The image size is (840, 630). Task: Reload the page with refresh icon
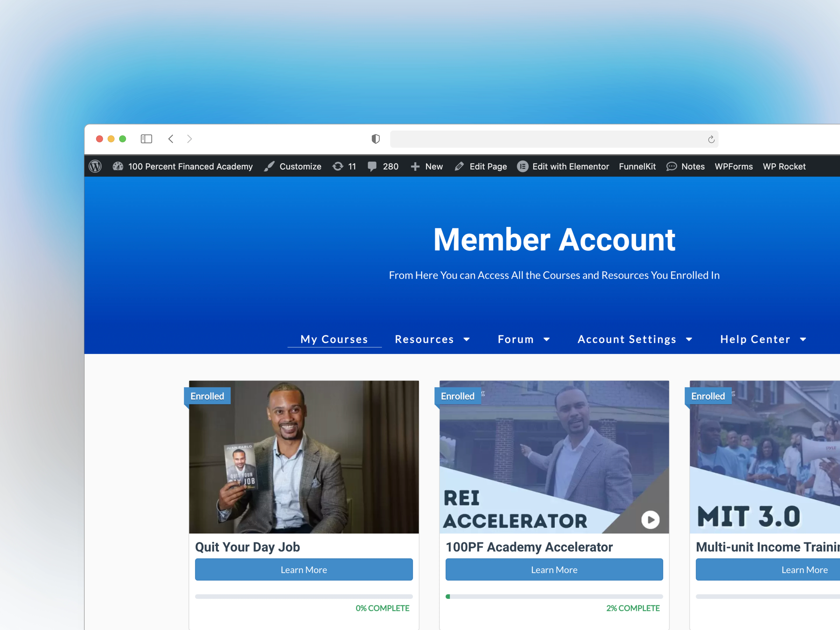pyautogui.click(x=711, y=139)
